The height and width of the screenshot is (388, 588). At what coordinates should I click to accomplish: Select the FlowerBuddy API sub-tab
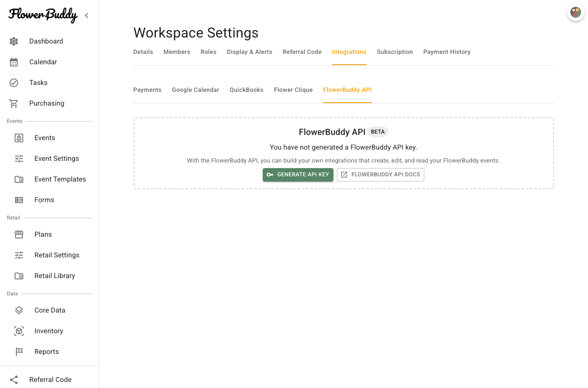(347, 90)
